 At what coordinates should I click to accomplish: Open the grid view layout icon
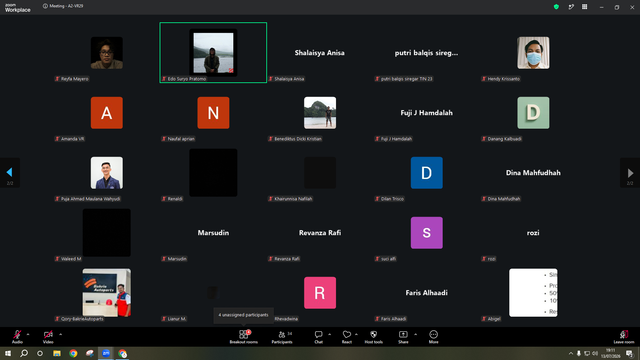[584, 7]
